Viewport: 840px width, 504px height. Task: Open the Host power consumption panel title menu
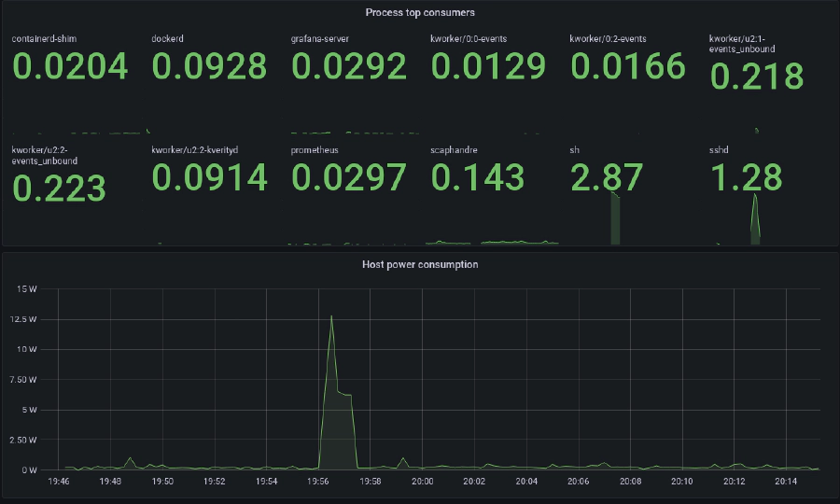pyautogui.click(x=419, y=264)
